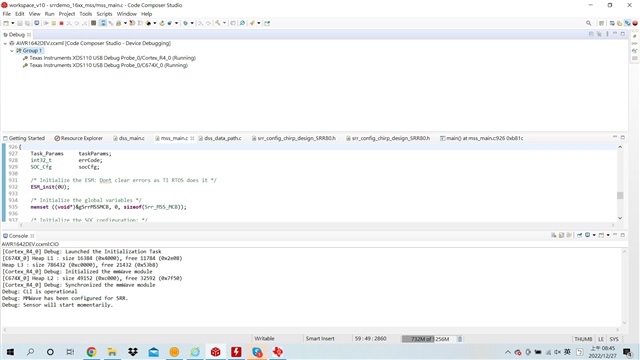This screenshot has width=640, height=360.
Task: Select the C674X_0 (Running) debug entry
Action: (105, 65)
